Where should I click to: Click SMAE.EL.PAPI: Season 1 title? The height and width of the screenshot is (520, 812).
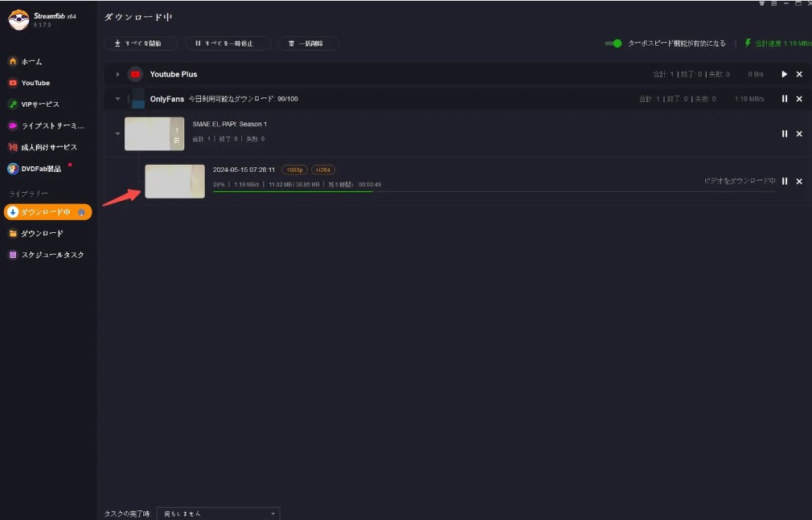tap(229, 125)
